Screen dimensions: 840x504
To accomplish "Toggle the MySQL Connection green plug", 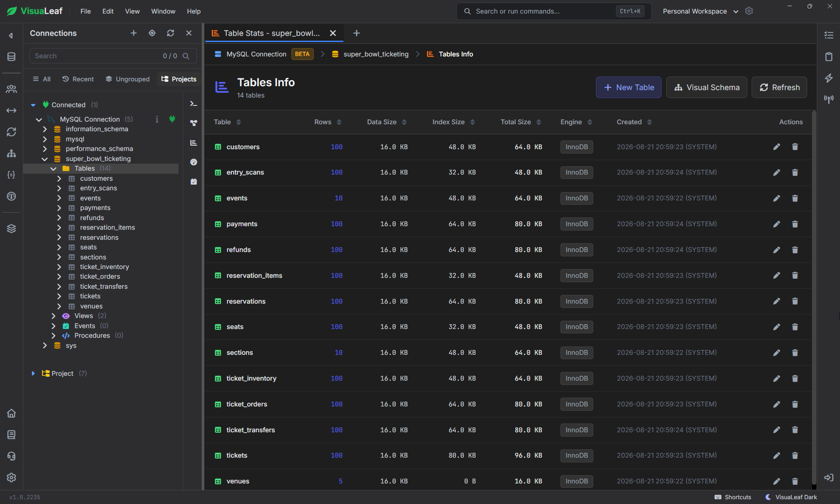I will [x=172, y=119].
